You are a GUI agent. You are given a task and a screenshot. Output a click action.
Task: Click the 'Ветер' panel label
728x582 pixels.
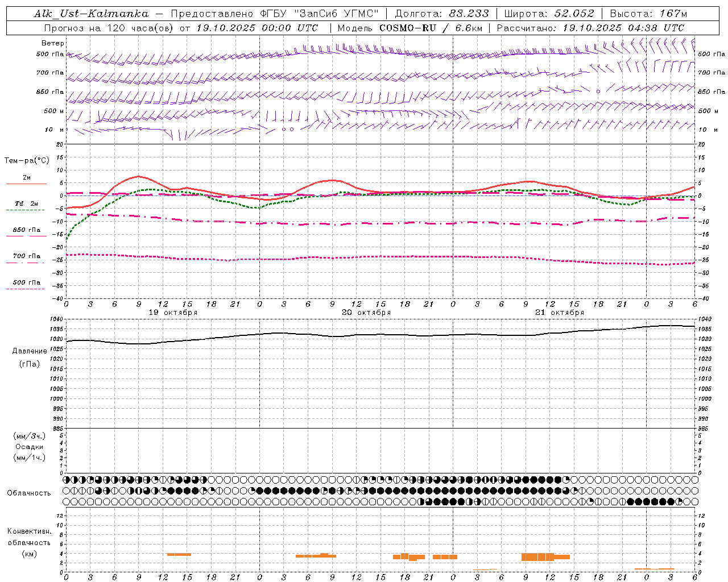click(53, 43)
